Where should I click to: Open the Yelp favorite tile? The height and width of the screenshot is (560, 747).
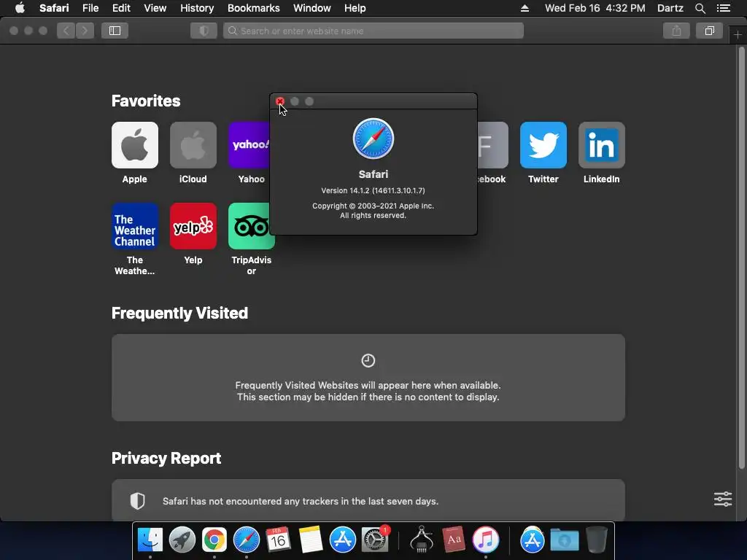[x=193, y=226]
